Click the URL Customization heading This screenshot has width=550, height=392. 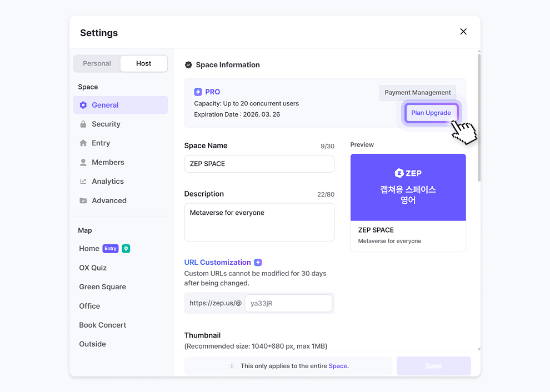pyautogui.click(x=217, y=262)
